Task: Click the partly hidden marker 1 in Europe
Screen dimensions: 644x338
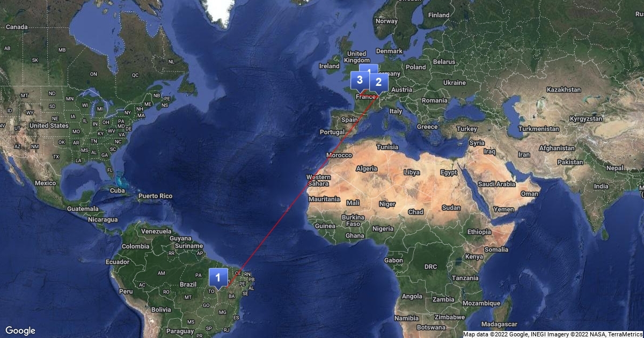Action: click(369, 69)
